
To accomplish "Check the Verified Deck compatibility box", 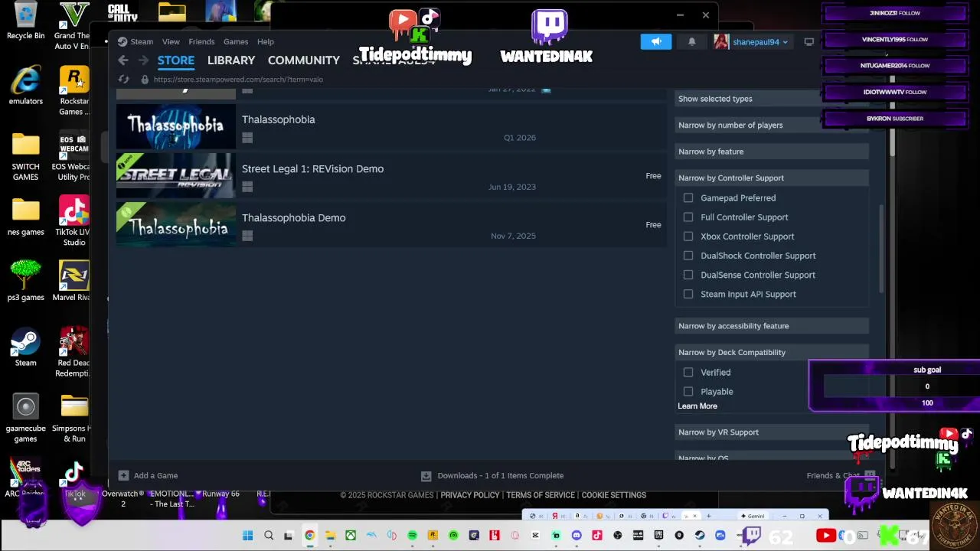I will pos(688,372).
